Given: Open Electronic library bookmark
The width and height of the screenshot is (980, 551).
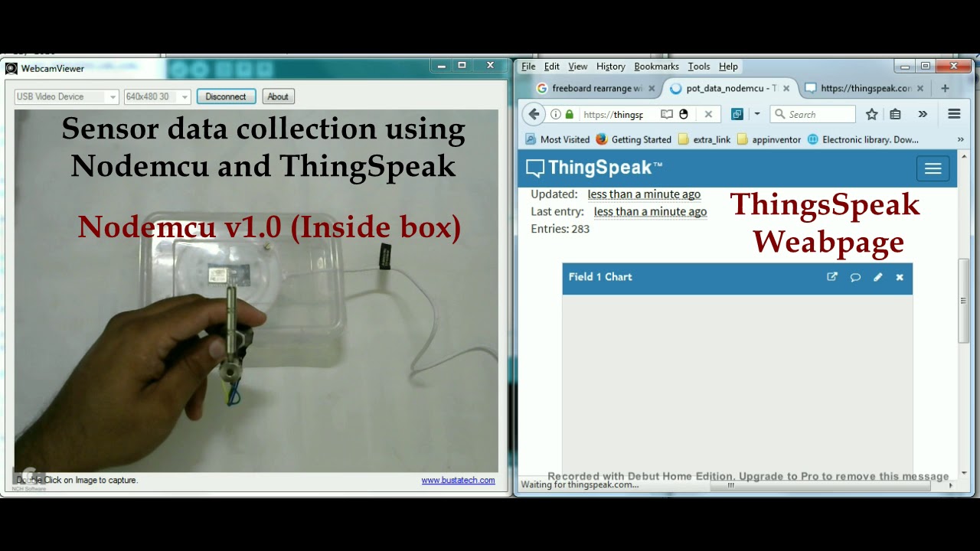Looking at the screenshot, I should 863,139.
